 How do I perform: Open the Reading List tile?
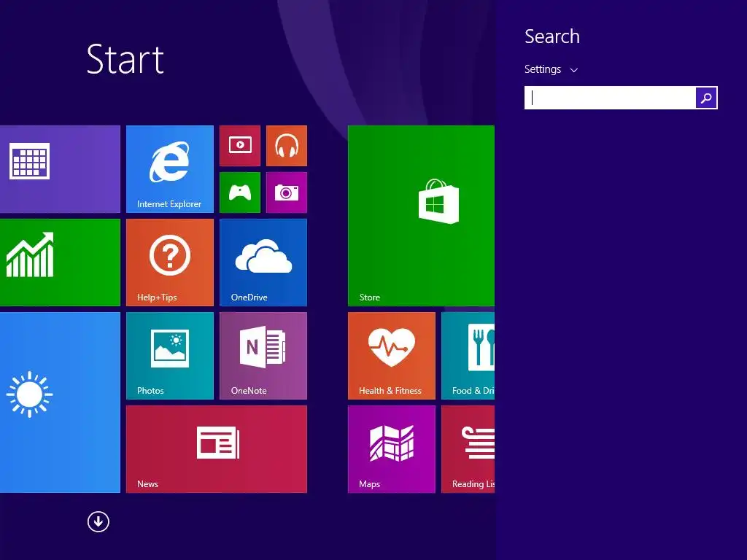(468, 449)
